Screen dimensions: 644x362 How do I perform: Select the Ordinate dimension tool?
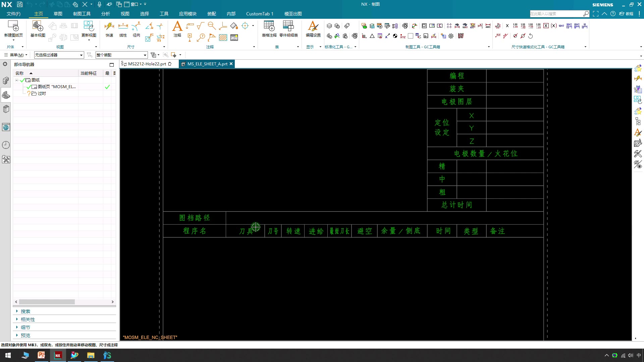pos(161,37)
